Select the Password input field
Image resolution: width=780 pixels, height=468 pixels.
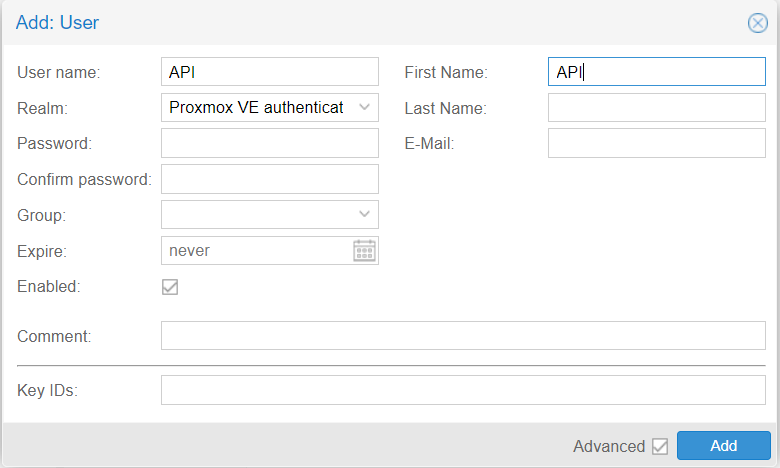270,143
